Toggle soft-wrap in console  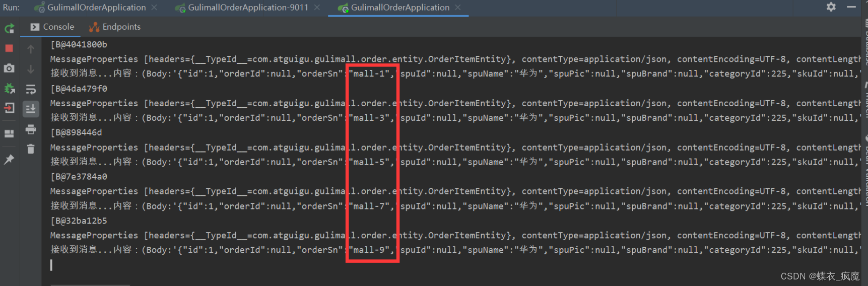coord(31,90)
